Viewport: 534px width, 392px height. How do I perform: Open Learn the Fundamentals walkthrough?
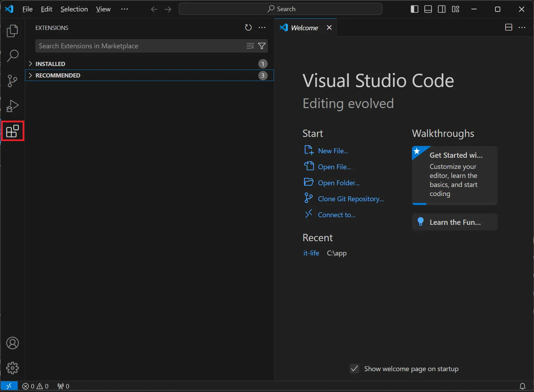point(455,222)
